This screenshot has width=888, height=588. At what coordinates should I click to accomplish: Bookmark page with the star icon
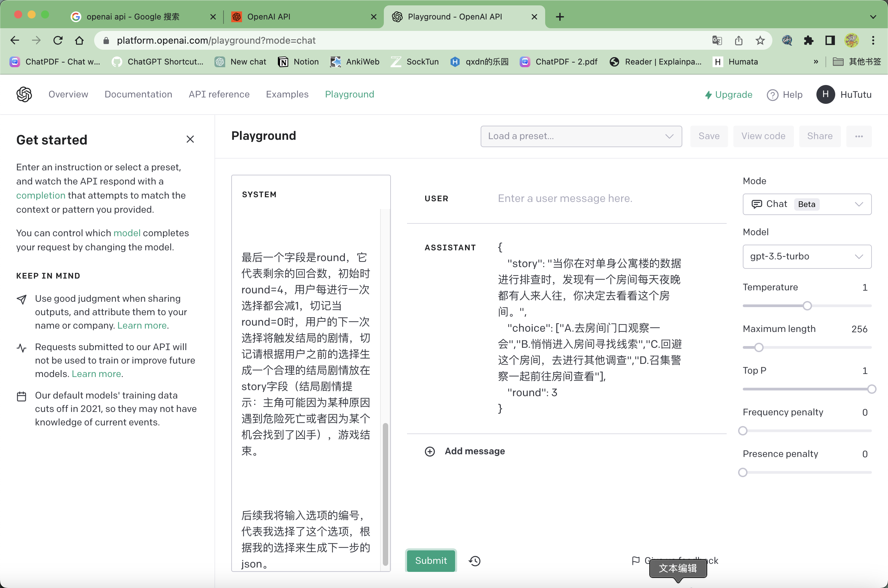coord(760,41)
